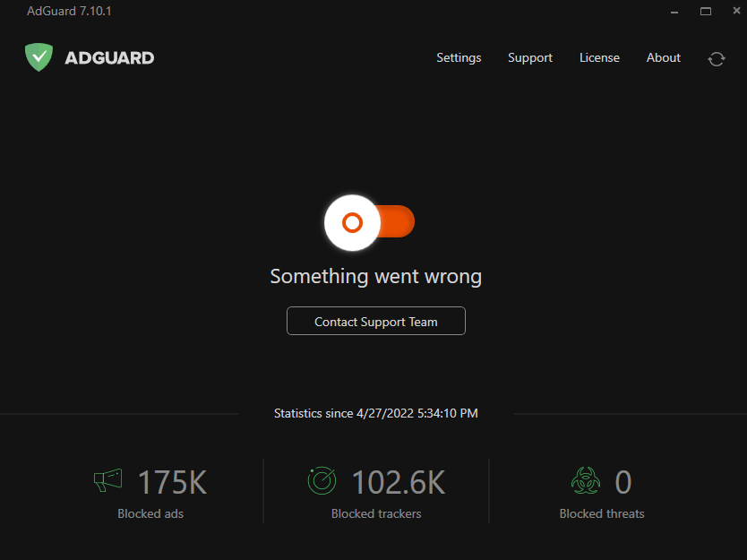Open the License page

point(599,57)
